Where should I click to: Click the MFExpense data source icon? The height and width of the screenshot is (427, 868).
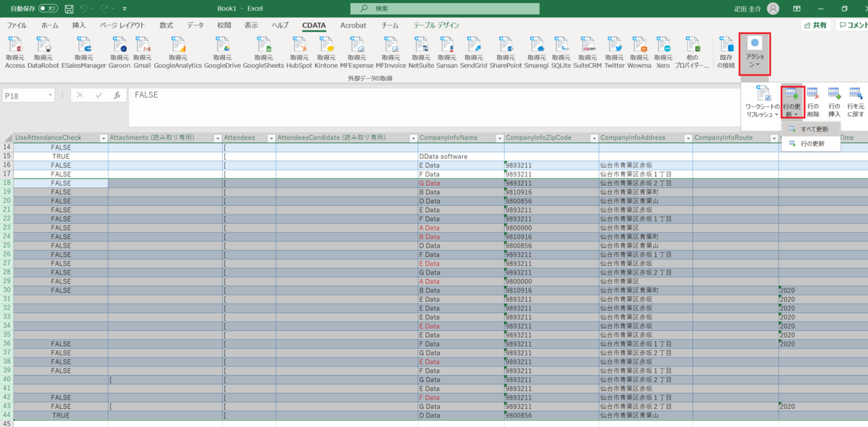(357, 44)
